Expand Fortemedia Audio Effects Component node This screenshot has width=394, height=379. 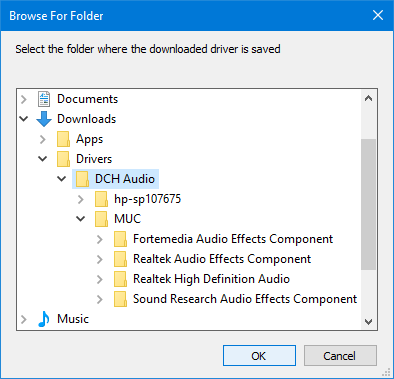(100, 239)
